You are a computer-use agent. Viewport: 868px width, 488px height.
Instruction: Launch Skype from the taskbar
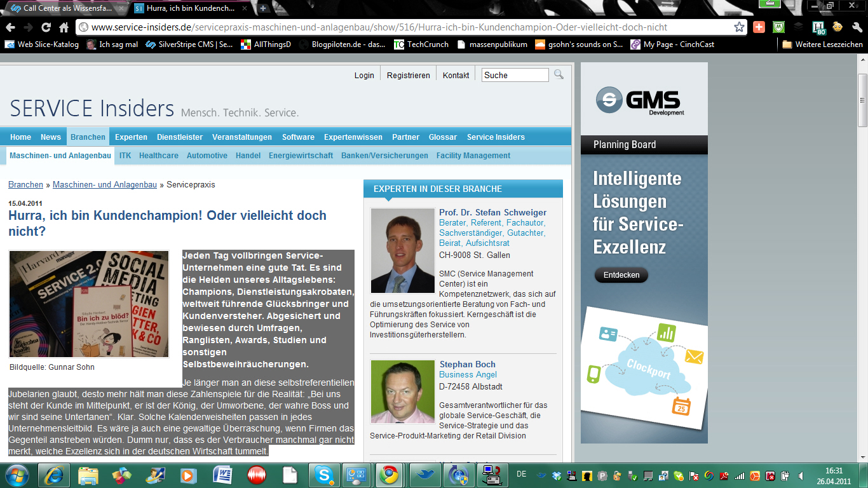[x=325, y=475]
